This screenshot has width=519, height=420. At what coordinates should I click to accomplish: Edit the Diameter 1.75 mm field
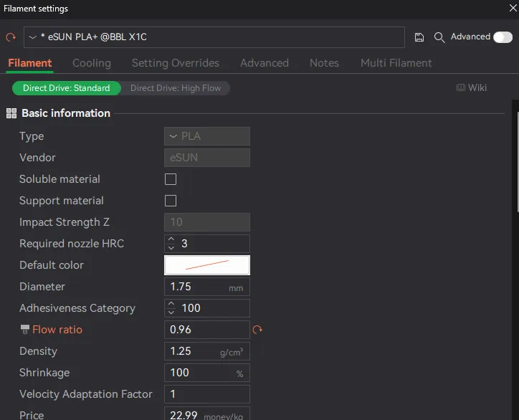[x=207, y=287]
